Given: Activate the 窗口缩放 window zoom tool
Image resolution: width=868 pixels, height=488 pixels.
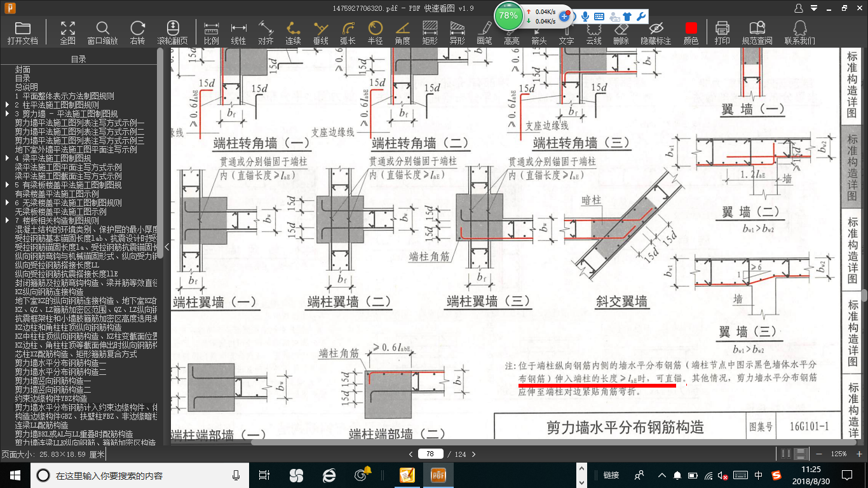Looking at the screenshot, I should 102,32.
